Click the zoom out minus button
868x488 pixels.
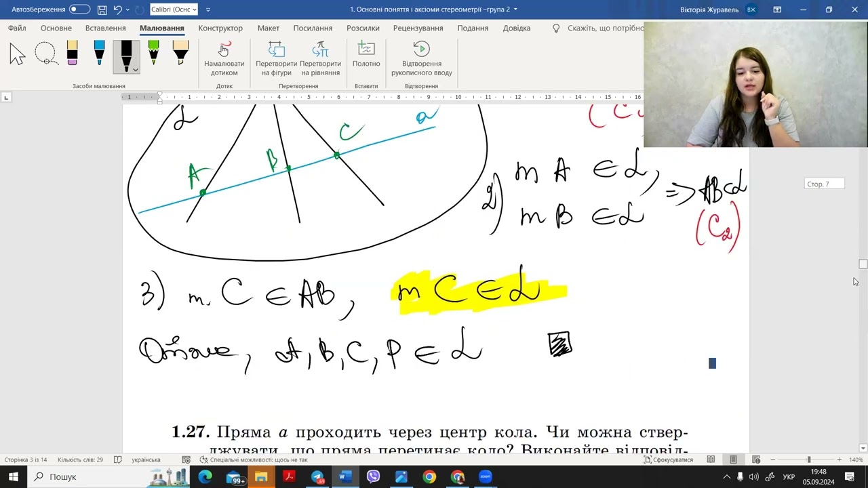772,460
